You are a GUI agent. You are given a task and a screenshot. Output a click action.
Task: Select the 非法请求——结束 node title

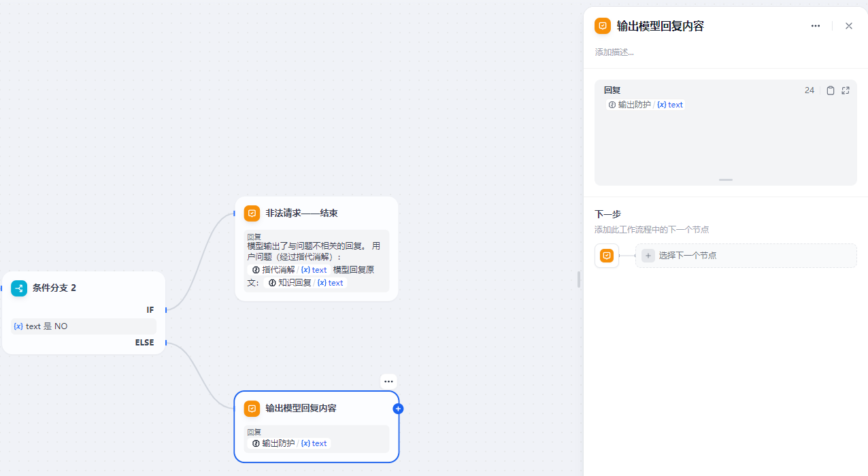301,214
